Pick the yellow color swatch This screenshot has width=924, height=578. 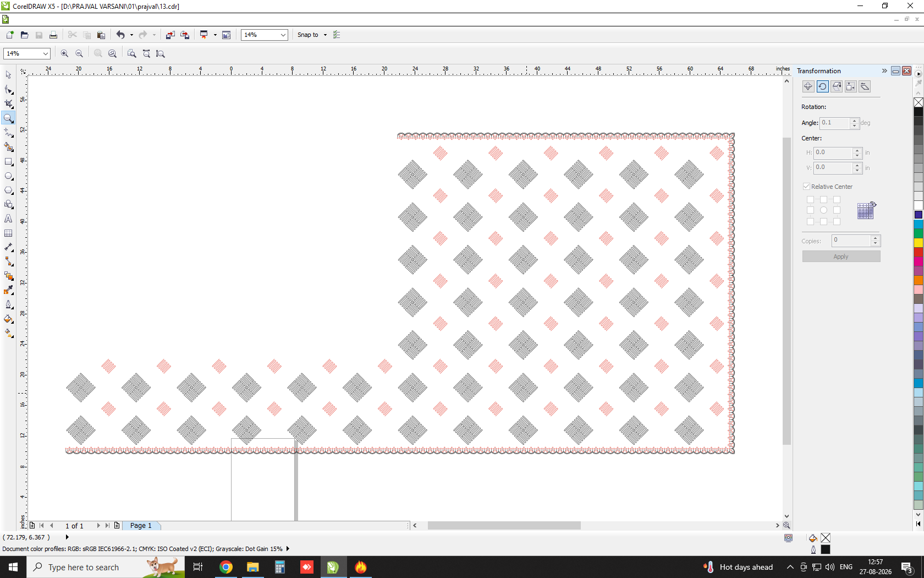[x=919, y=243]
